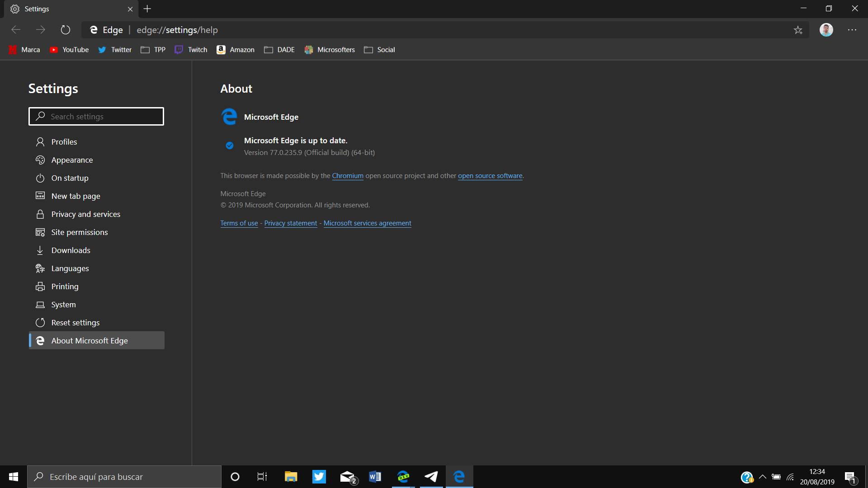This screenshot has height=488, width=868.
Task: Add page to favorites star icon
Action: (x=798, y=30)
